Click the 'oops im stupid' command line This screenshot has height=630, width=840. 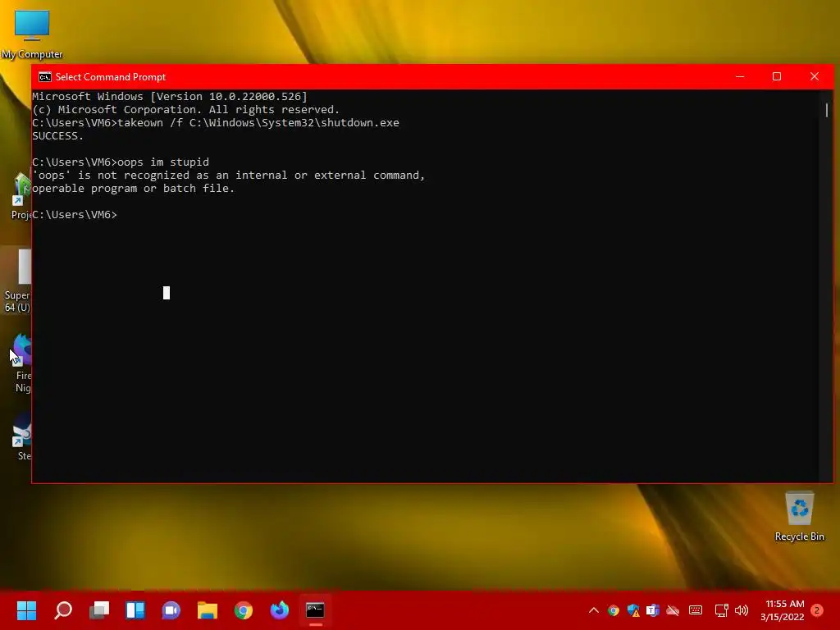pyautogui.click(x=121, y=162)
